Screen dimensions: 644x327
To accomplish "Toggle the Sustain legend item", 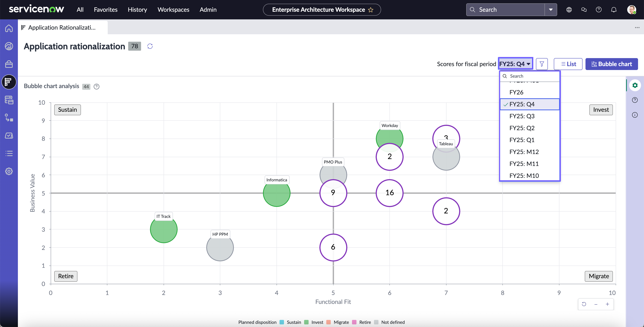I will pyautogui.click(x=290, y=322).
